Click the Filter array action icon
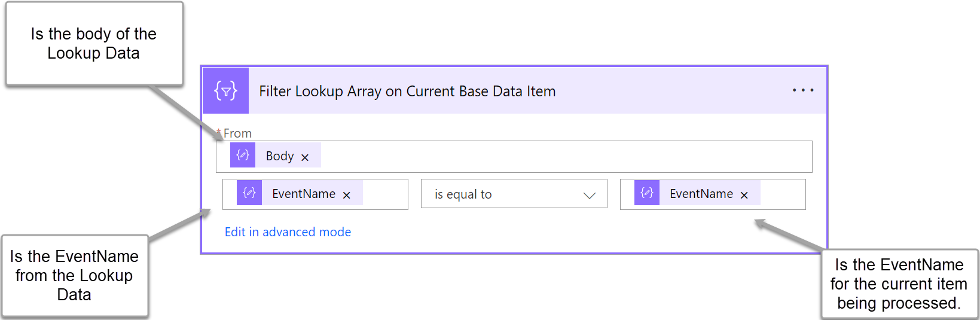This screenshot has height=320, width=980. tap(225, 91)
